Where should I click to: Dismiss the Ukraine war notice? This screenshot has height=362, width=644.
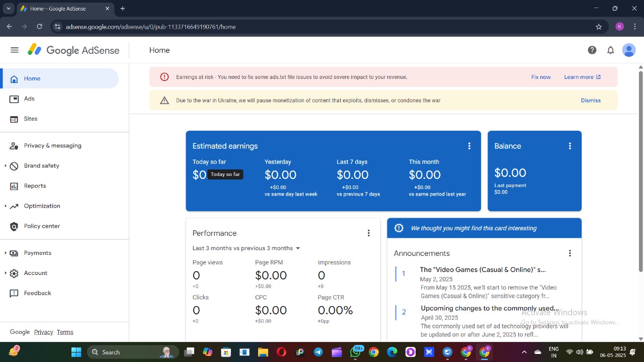point(591,101)
